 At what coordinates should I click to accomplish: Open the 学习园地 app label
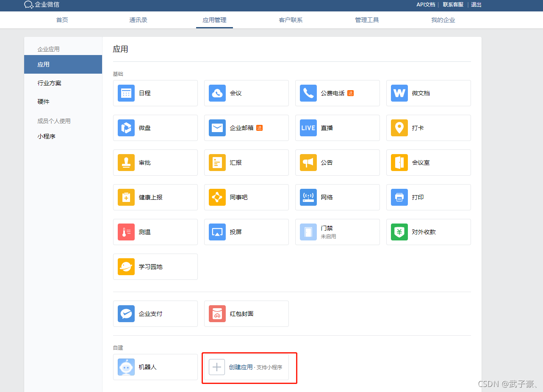coord(151,267)
